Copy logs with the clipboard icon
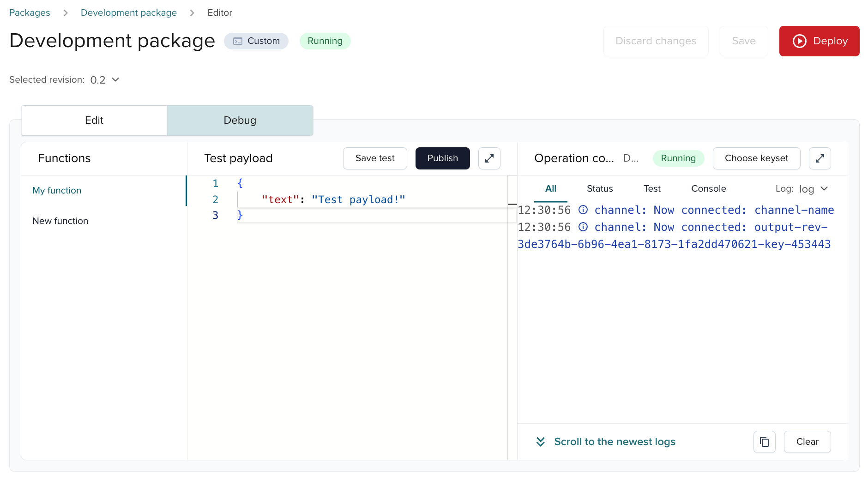 tap(764, 442)
